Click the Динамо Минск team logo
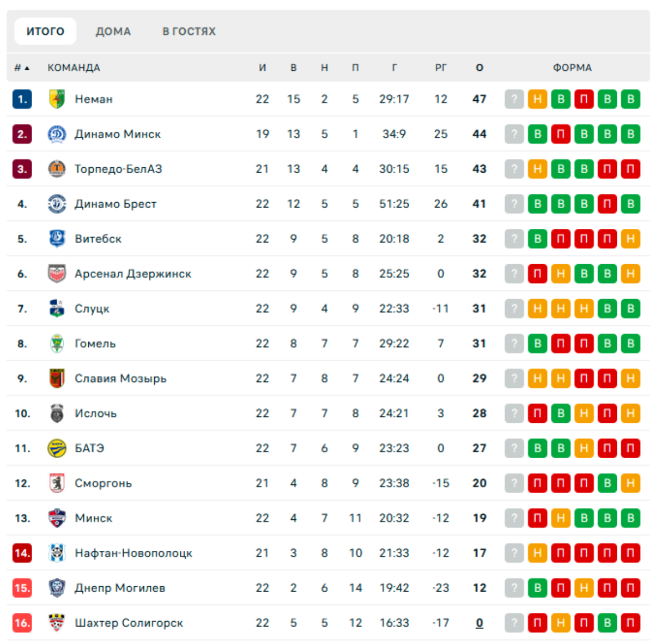 [57, 134]
